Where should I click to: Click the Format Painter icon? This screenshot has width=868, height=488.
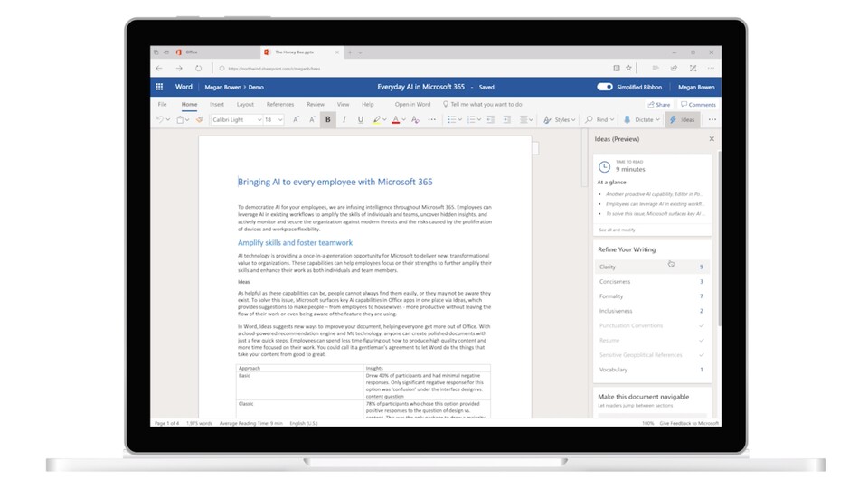coord(200,119)
